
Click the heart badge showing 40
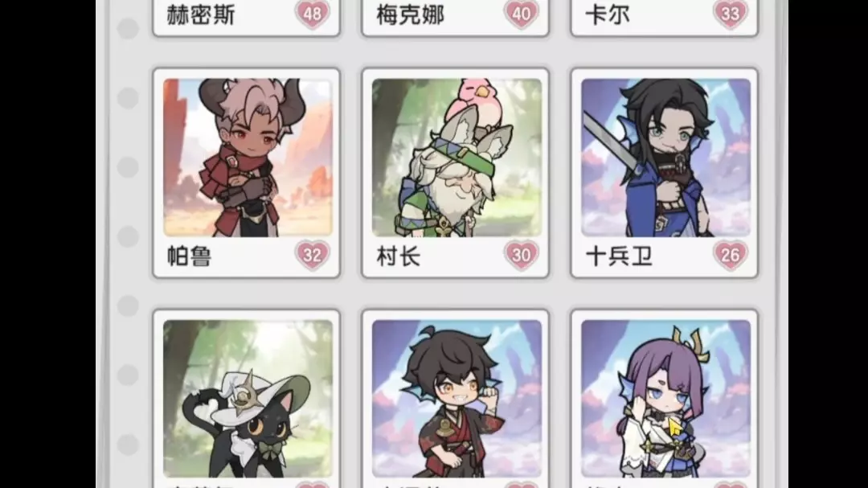point(522,14)
